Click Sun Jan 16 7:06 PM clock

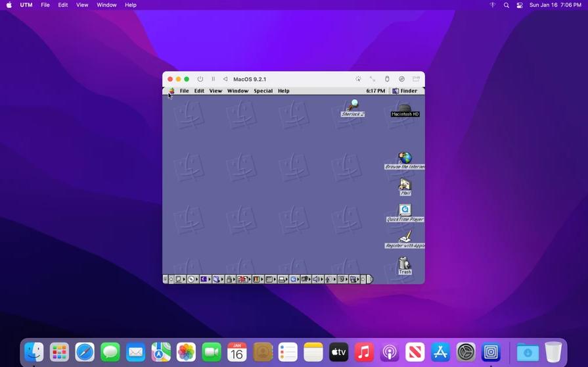click(x=555, y=5)
